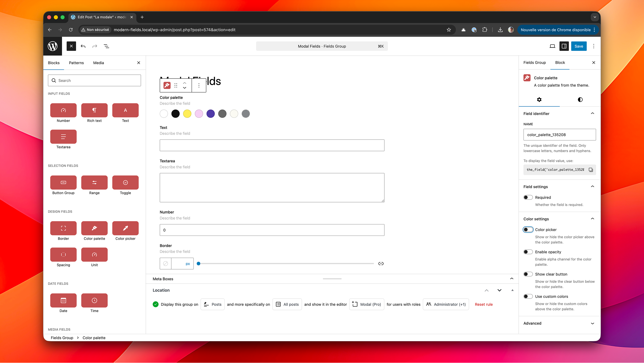Reset the location rule
The width and height of the screenshot is (644, 363).
pyautogui.click(x=484, y=304)
